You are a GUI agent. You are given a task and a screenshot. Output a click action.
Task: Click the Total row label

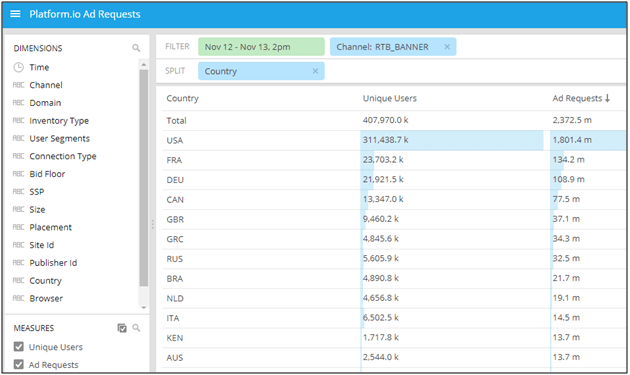(x=176, y=121)
